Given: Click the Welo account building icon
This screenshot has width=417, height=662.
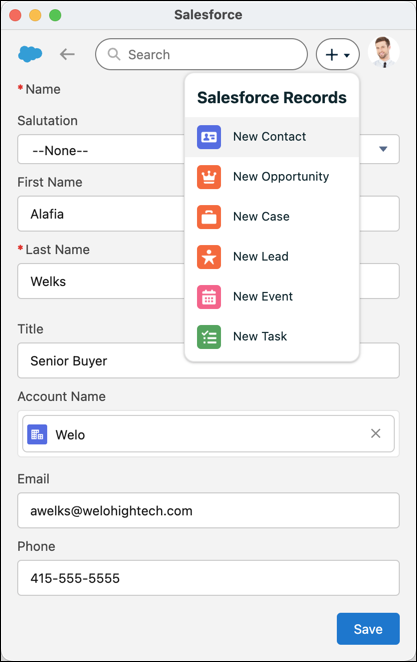Looking at the screenshot, I should coord(37,434).
